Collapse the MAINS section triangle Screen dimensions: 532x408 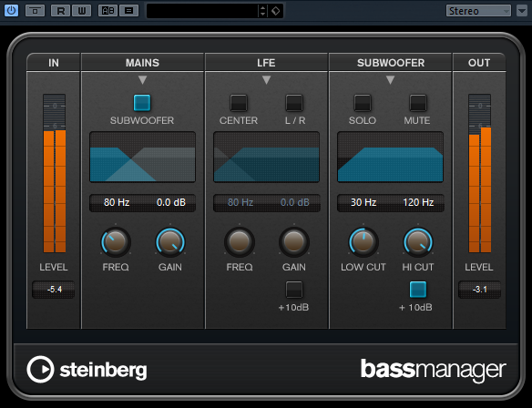coord(142,80)
